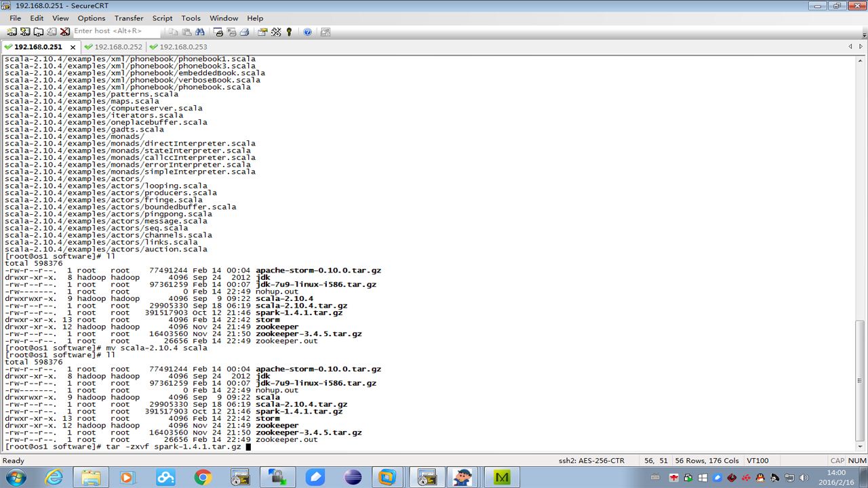Click the volume speaker tray icon
868x488 pixels.
(x=805, y=478)
